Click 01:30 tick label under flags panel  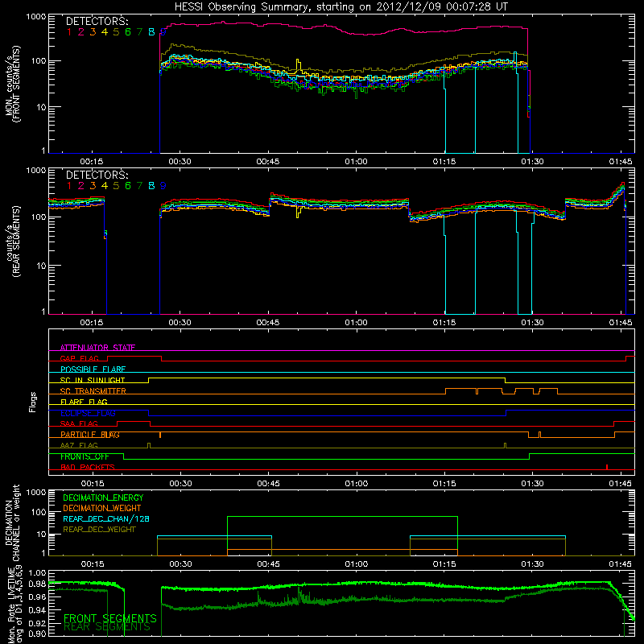(532, 484)
